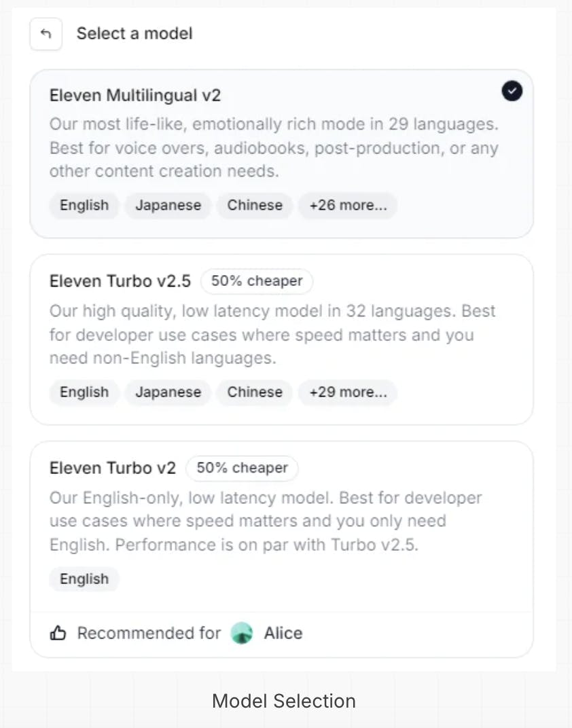Click the Turbo v2 description text
This screenshot has width=572, height=728.
tap(265, 522)
